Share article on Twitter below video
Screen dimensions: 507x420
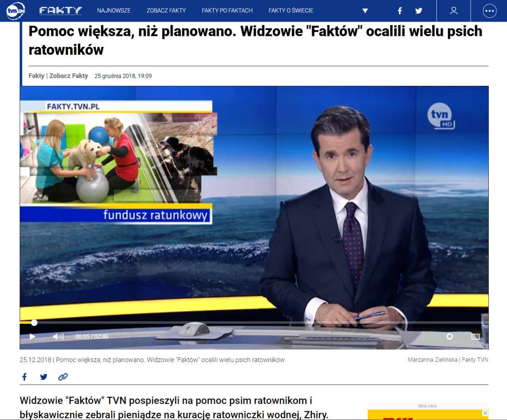pyautogui.click(x=44, y=377)
